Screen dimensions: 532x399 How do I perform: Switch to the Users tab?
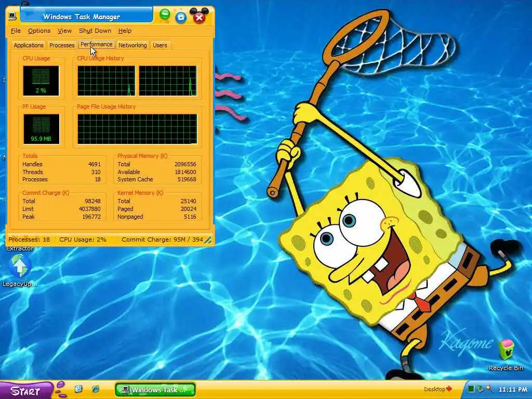(x=160, y=45)
